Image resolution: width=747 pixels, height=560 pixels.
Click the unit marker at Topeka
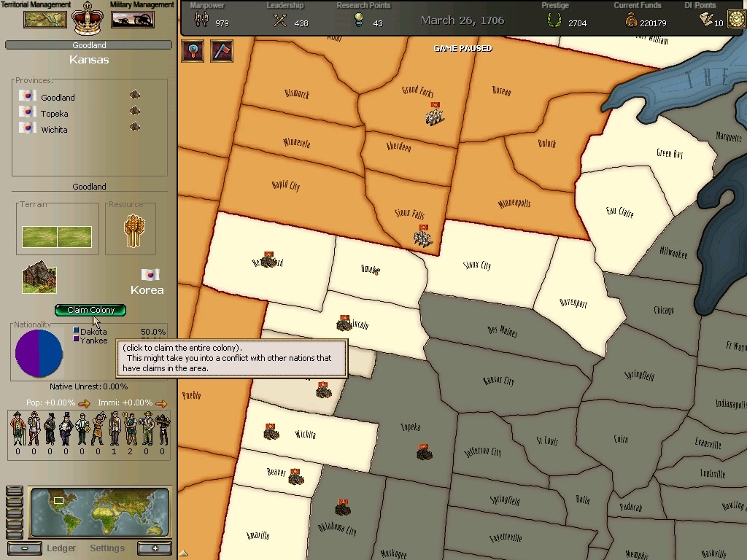424,451
